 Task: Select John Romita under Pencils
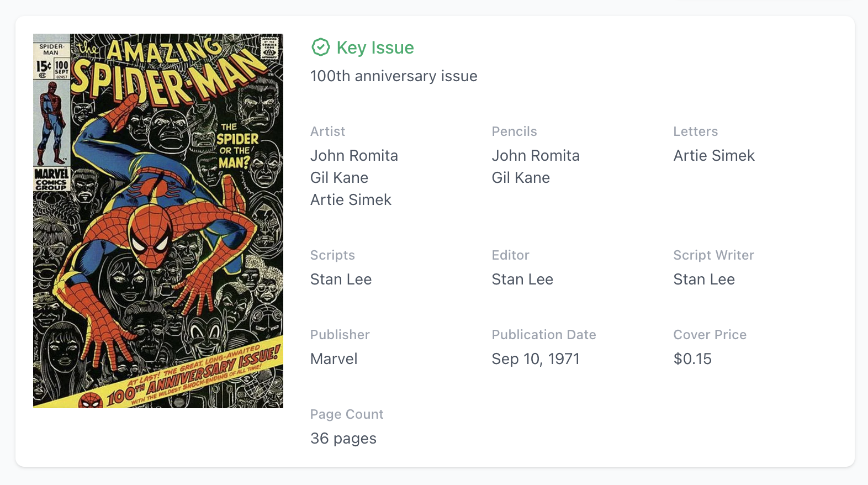click(x=536, y=156)
